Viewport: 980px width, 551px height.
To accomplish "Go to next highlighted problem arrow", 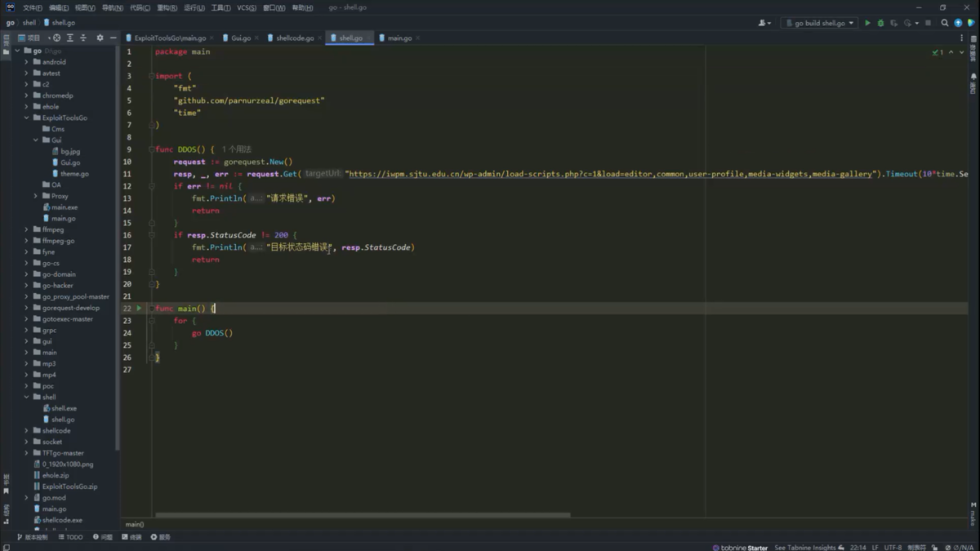I will (x=961, y=52).
